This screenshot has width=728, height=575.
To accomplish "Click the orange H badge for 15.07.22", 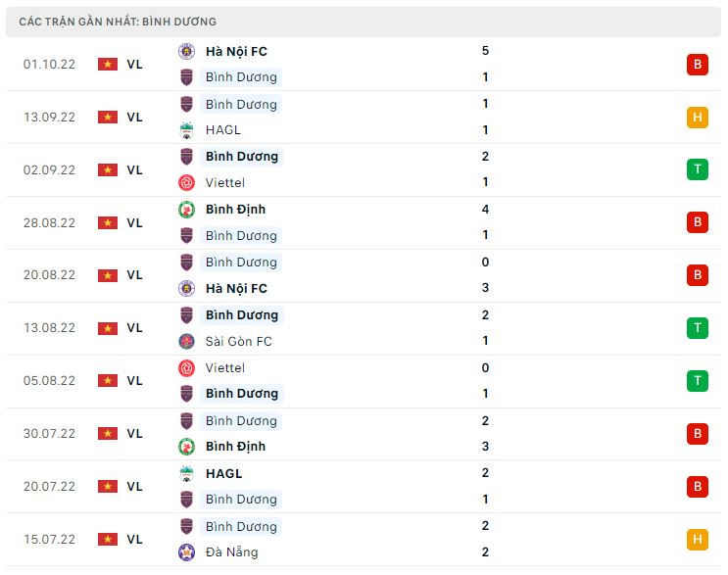I will [x=697, y=539].
